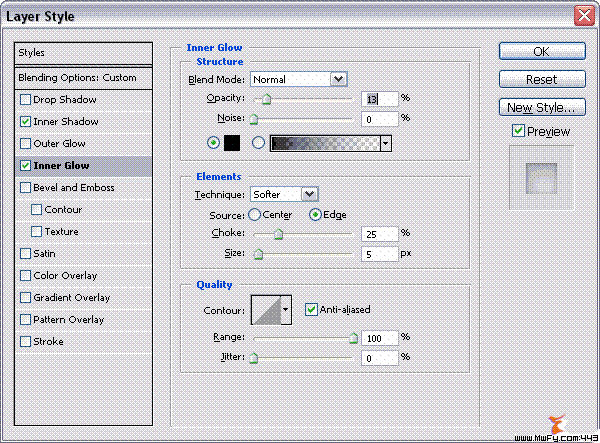Click the style preview thumbnail
The height and width of the screenshot is (443, 600).
tap(541, 178)
